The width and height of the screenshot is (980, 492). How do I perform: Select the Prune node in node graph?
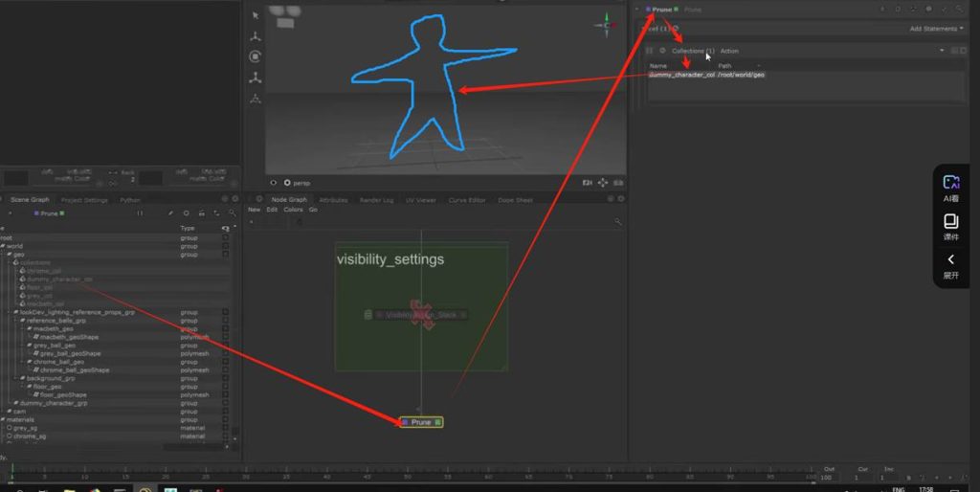(x=421, y=422)
